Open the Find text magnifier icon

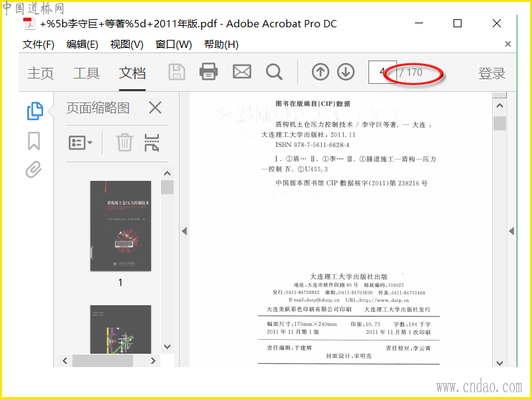pos(274,72)
